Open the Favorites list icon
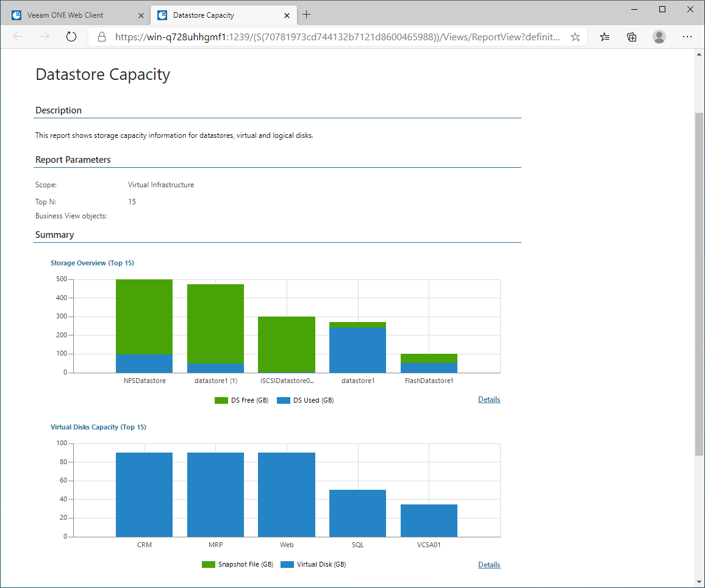This screenshot has height=588, width=705. (605, 37)
